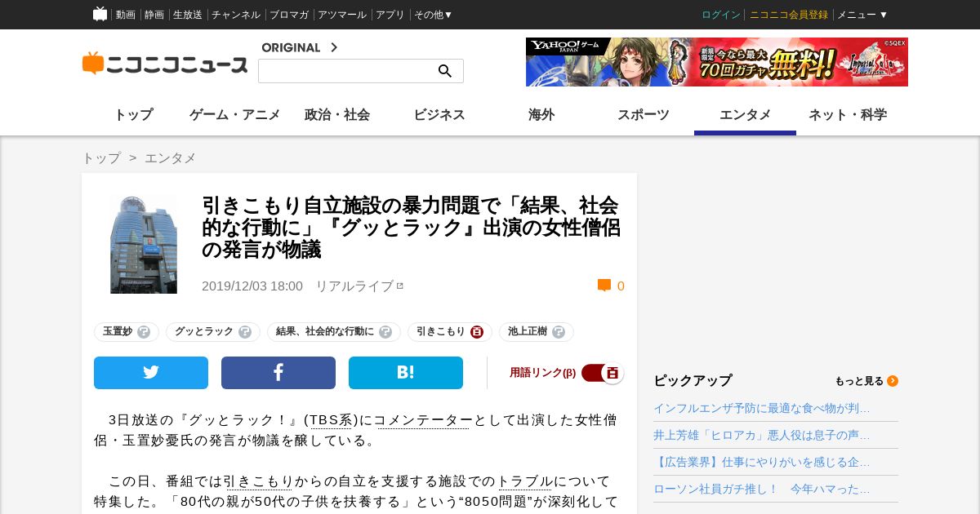The width and height of the screenshot is (980, 514).
Task: Open the 海外 navigation tab
Action: [x=541, y=115]
